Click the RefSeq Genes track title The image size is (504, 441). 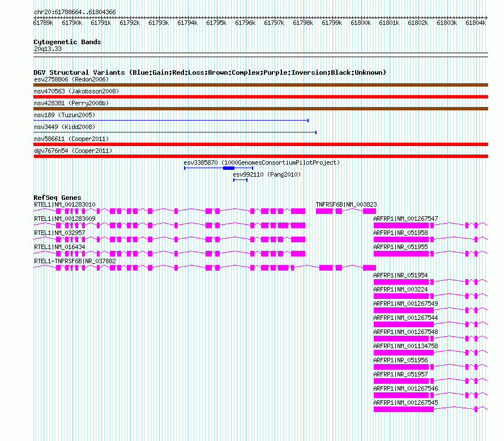point(57,198)
